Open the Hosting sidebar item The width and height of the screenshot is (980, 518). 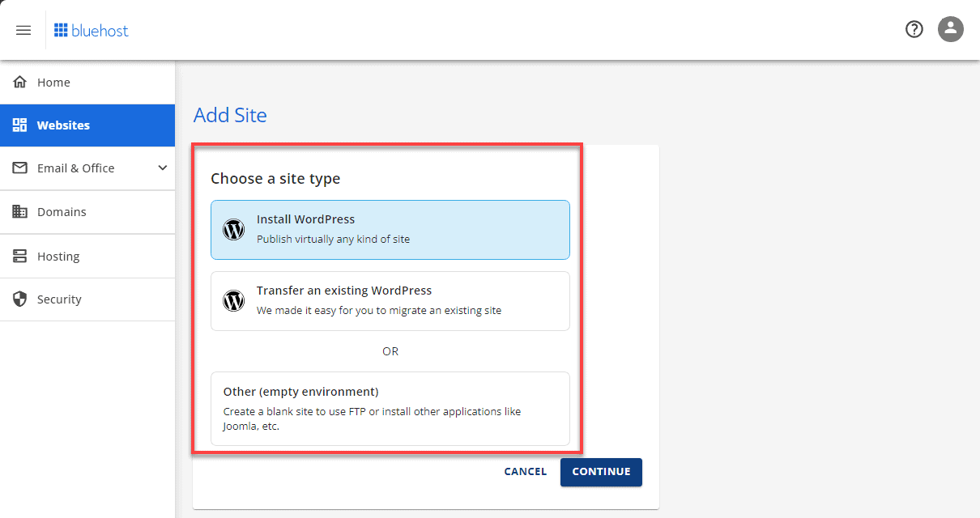point(87,256)
